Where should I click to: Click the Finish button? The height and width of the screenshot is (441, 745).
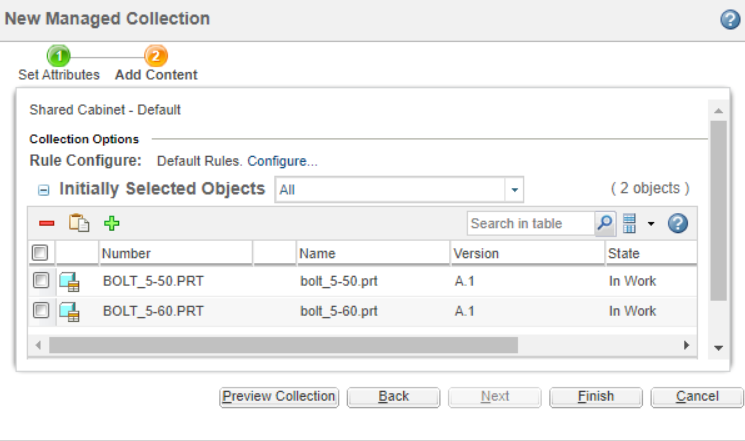[596, 397]
